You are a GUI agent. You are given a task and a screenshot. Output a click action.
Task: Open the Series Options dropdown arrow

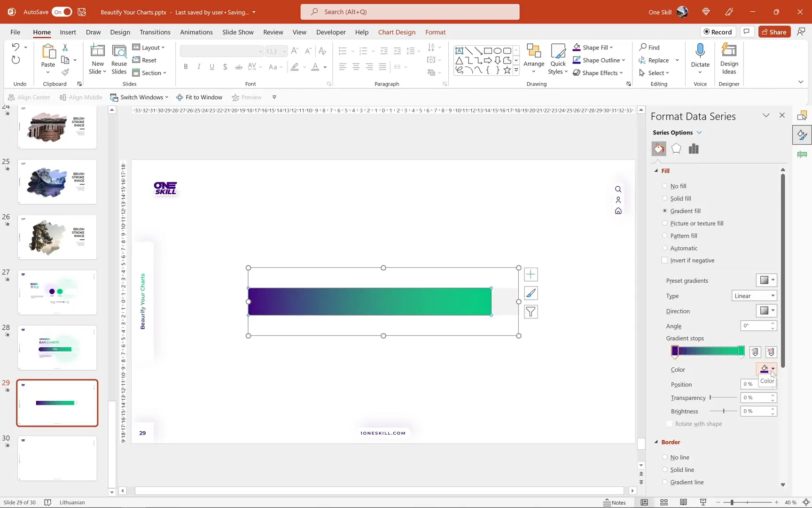(x=699, y=133)
